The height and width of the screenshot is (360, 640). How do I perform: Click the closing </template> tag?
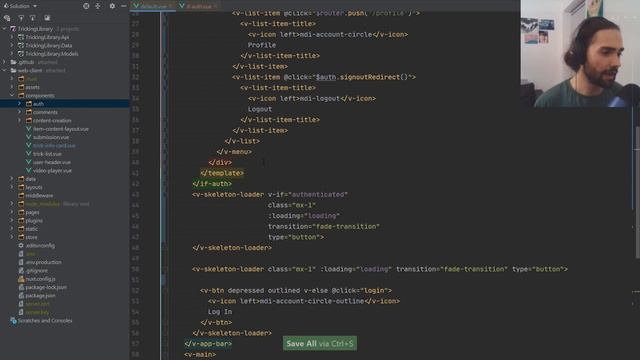tap(222, 173)
